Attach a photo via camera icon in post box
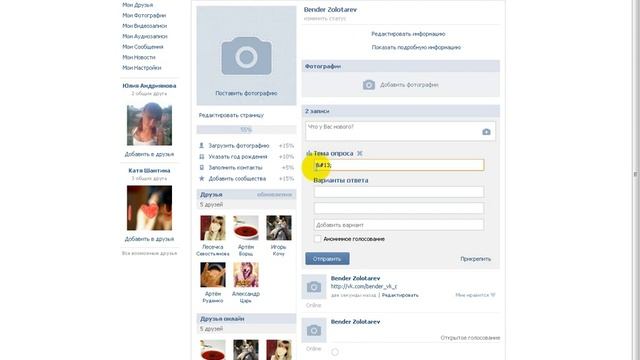The width and height of the screenshot is (640, 360). click(486, 132)
